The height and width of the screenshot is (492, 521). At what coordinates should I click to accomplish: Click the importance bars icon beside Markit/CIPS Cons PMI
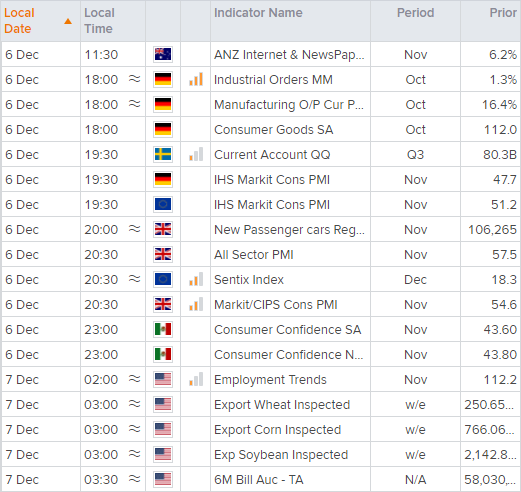tap(196, 304)
